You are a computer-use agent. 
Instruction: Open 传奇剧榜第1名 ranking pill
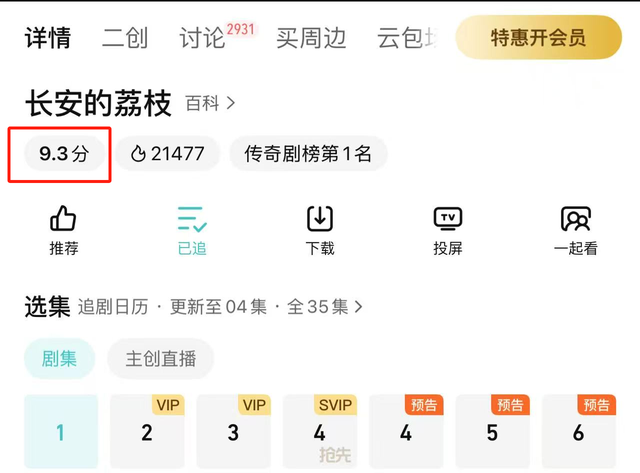308,154
